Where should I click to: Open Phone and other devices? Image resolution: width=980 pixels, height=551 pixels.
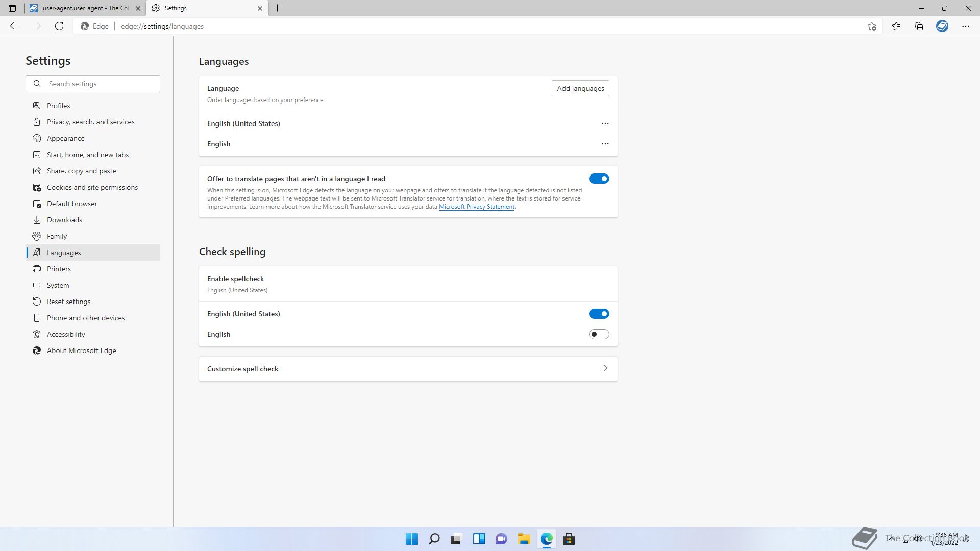point(93,318)
